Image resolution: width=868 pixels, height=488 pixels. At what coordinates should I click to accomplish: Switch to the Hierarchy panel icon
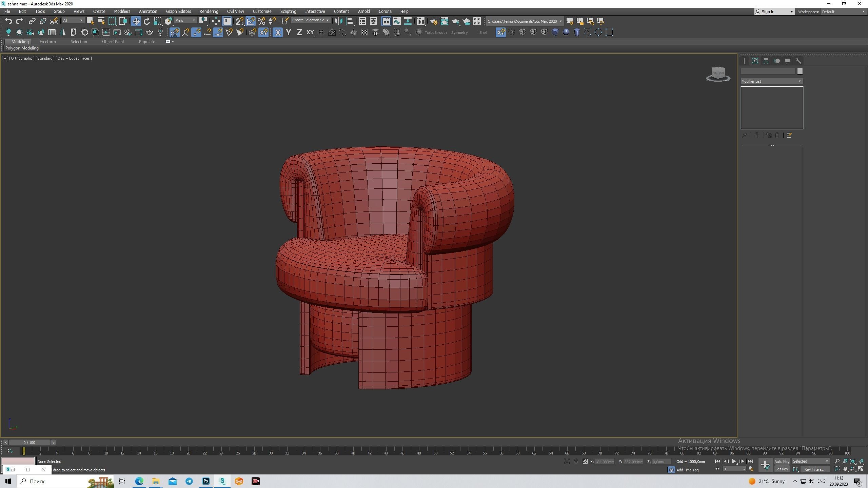coord(766,61)
